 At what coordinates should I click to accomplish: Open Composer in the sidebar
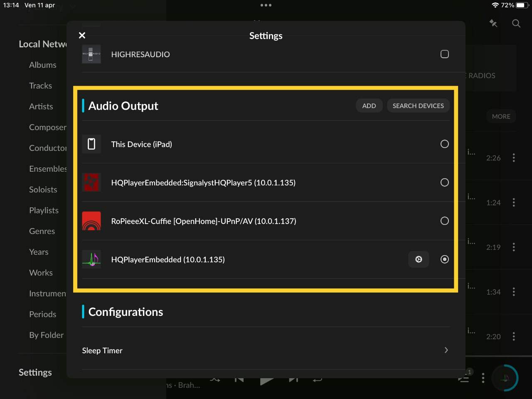(47, 127)
